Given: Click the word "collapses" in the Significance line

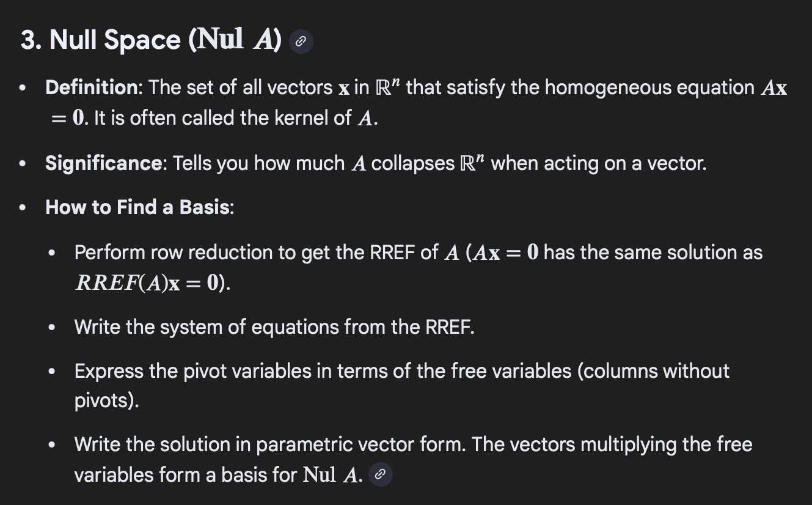Looking at the screenshot, I should [412, 163].
